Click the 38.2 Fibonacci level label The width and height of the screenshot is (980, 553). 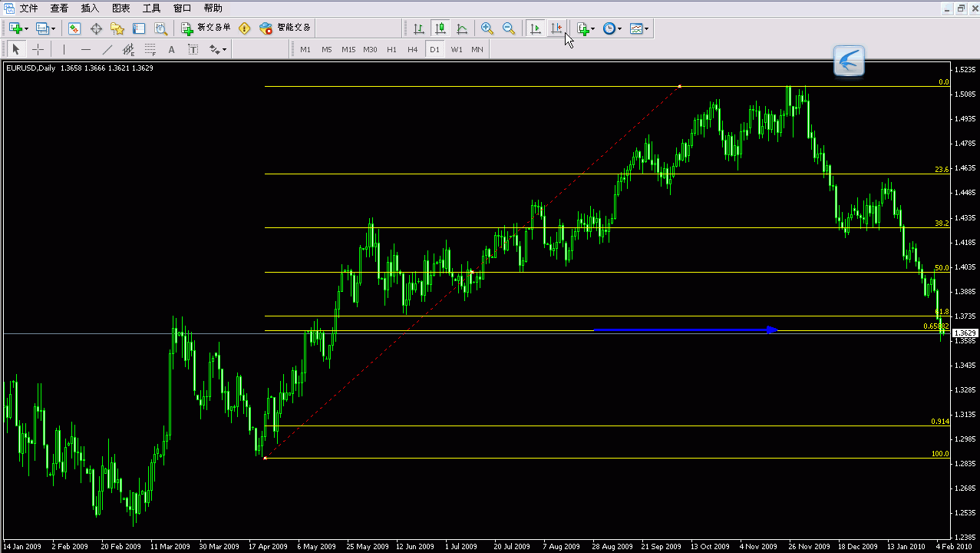[942, 223]
